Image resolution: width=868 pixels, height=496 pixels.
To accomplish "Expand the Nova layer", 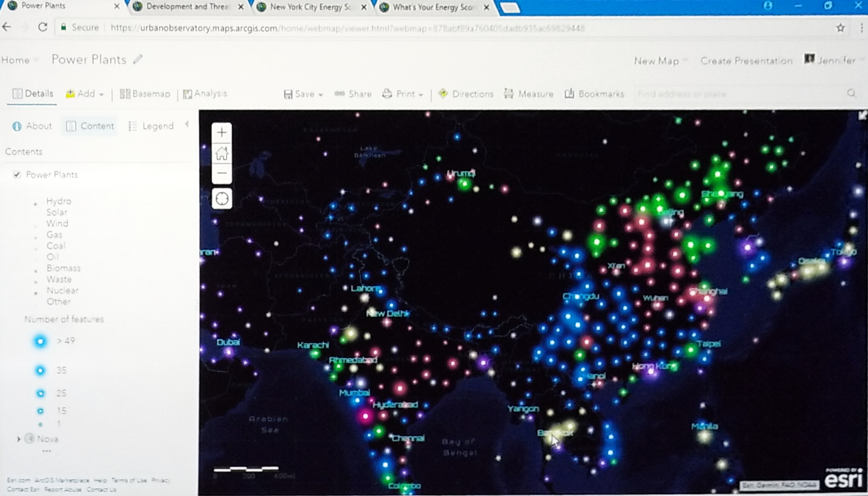I will [x=19, y=439].
